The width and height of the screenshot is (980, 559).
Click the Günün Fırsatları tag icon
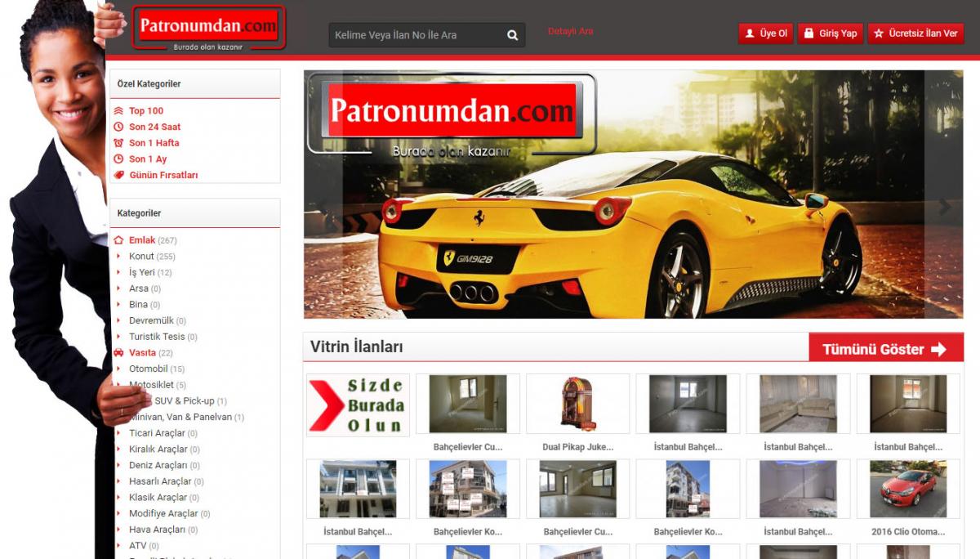point(118,175)
